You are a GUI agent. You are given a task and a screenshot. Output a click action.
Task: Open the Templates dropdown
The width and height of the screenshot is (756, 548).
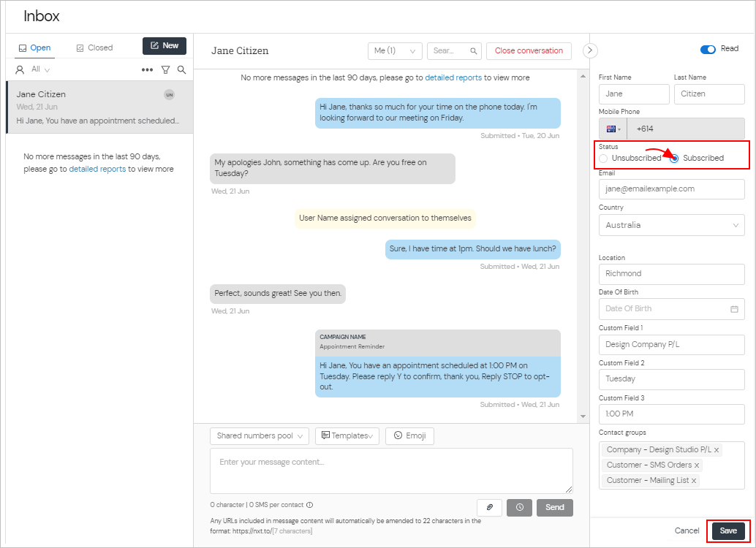[347, 436]
